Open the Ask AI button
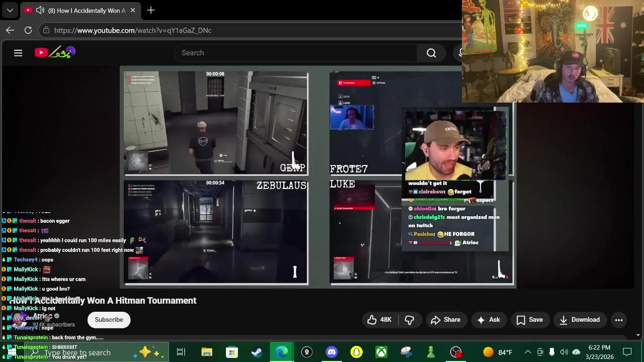This screenshot has height=362, width=644. click(489, 320)
